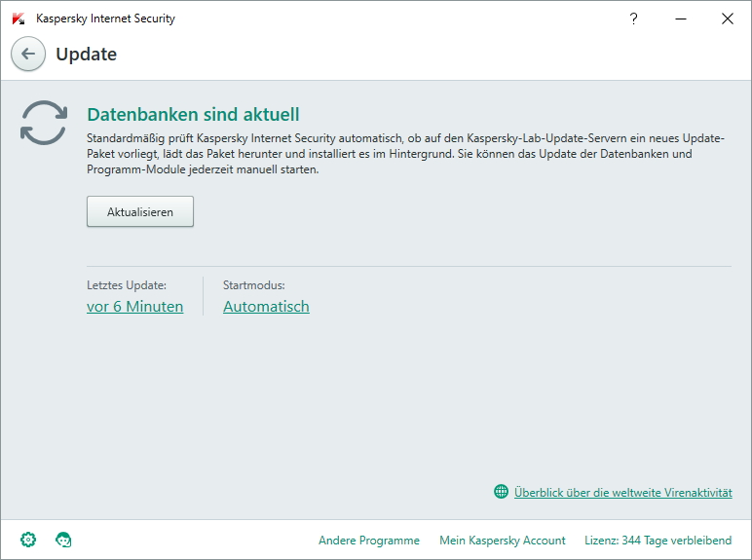
Task: Close the Kaspersky Internet Security window
Action: coord(728,19)
